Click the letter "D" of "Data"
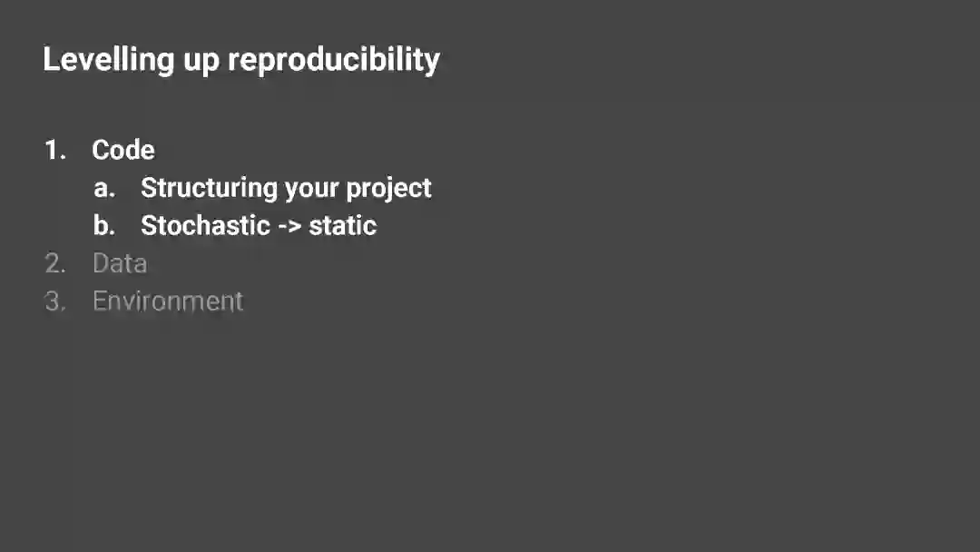This screenshot has height=552, width=980. click(x=100, y=264)
